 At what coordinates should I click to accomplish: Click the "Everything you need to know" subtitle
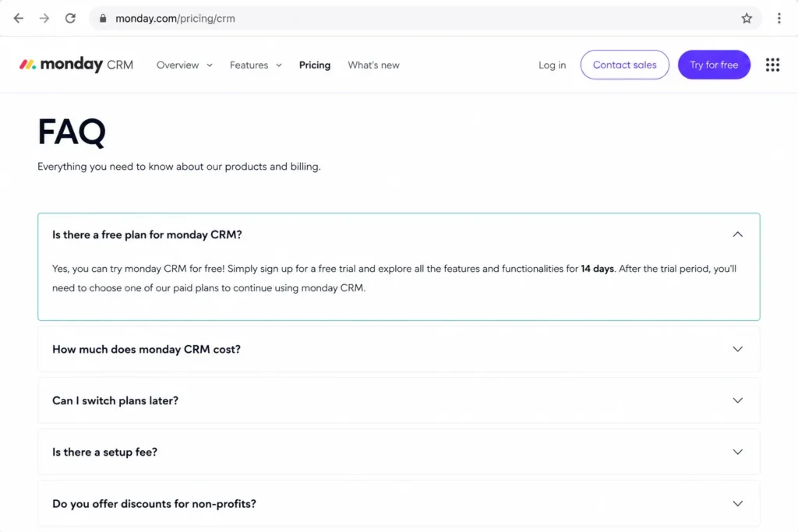pyautogui.click(x=179, y=167)
